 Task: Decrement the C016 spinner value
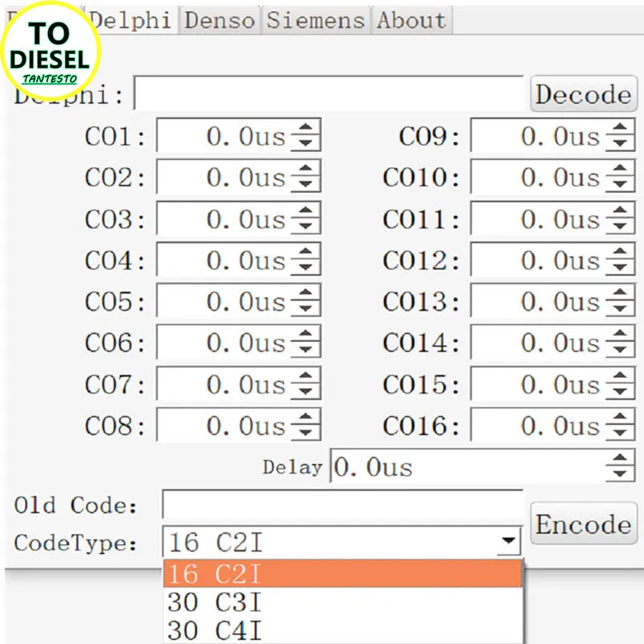(618, 432)
